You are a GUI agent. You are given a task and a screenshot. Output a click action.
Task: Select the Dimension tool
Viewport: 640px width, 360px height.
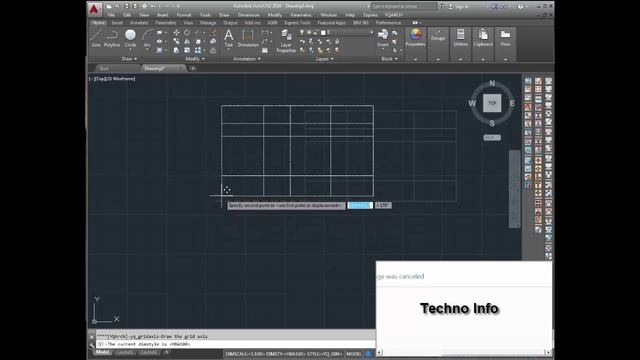[x=248, y=38]
